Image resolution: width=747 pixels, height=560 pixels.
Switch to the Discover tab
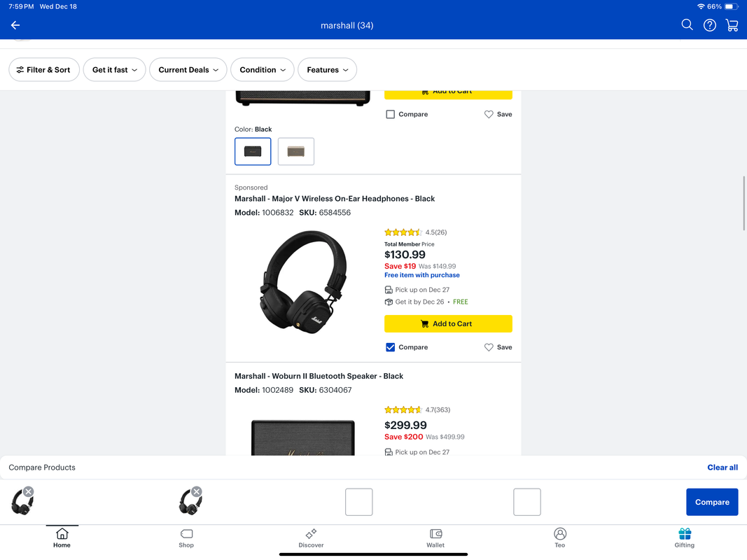coord(311,538)
